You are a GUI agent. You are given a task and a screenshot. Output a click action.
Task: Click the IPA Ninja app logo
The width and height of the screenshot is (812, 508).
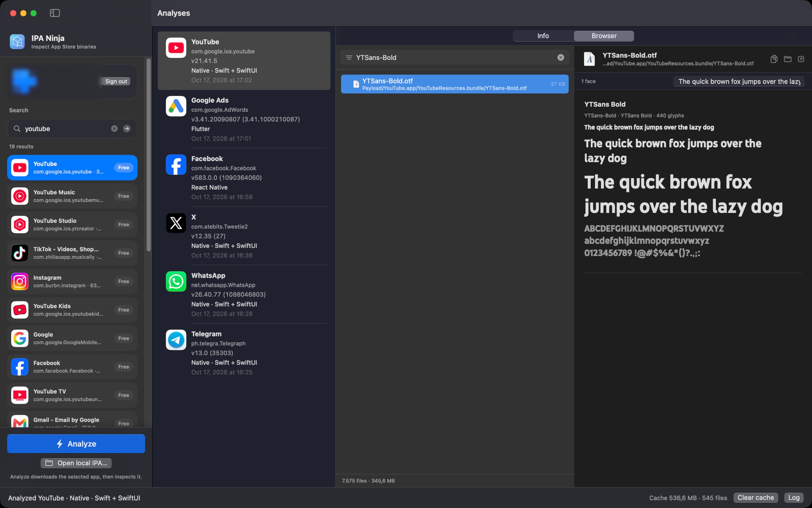pos(17,42)
